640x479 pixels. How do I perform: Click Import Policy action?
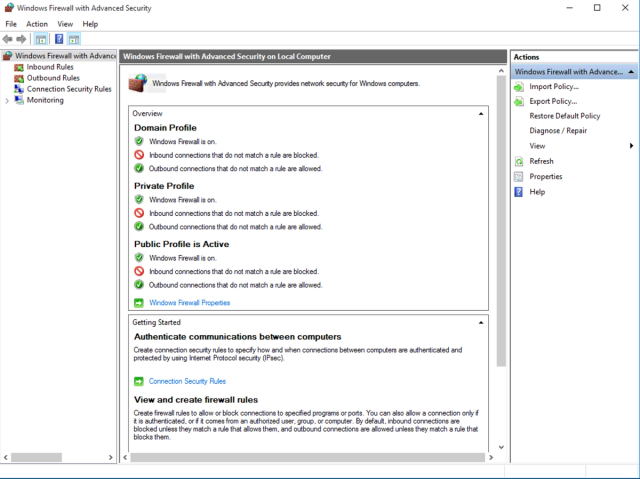554,86
